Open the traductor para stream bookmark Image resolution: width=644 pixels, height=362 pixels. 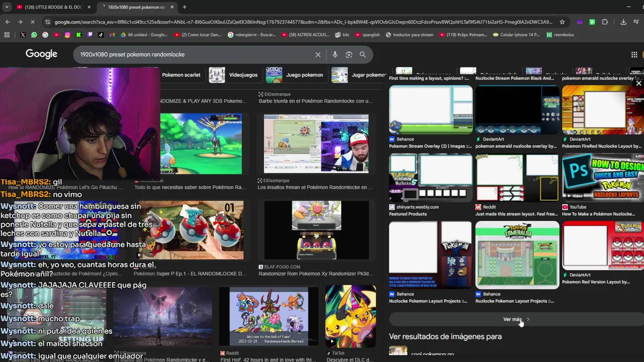coord(409,35)
